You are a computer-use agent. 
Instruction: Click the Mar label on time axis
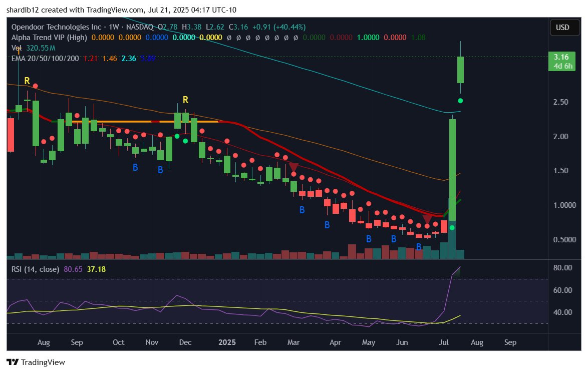pos(293,342)
